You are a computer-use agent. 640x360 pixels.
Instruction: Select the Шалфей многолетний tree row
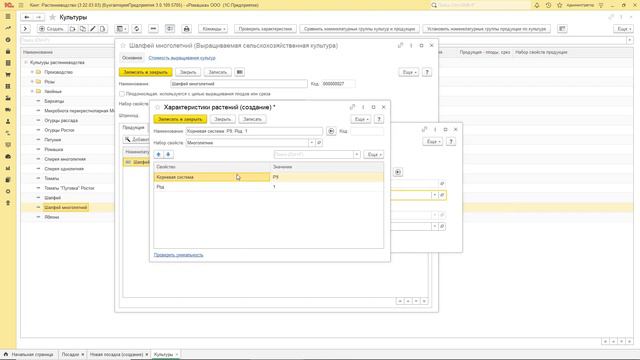tap(66, 208)
